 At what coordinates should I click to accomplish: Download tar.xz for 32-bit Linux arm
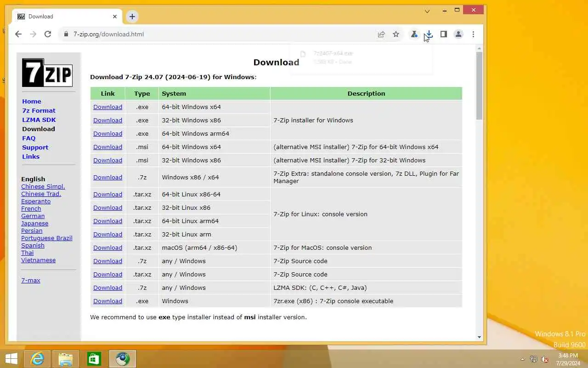pyautogui.click(x=107, y=234)
